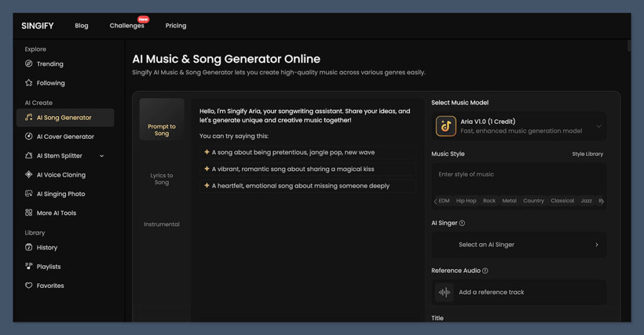Choose the heartfelt missing someone suggestion
The image size is (644, 335).
pyautogui.click(x=307, y=186)
